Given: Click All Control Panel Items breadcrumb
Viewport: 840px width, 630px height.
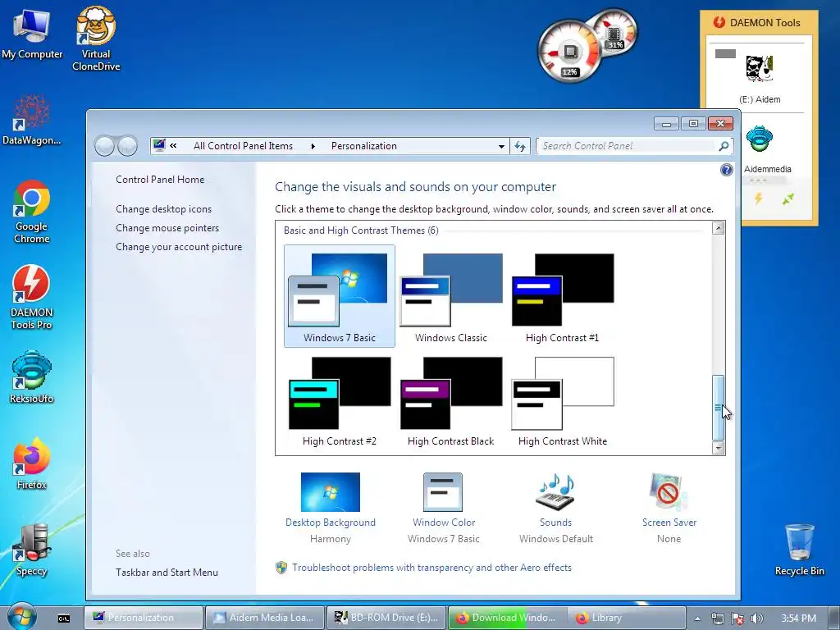Looking at the screenshot, I should click(x=243, y=146).
